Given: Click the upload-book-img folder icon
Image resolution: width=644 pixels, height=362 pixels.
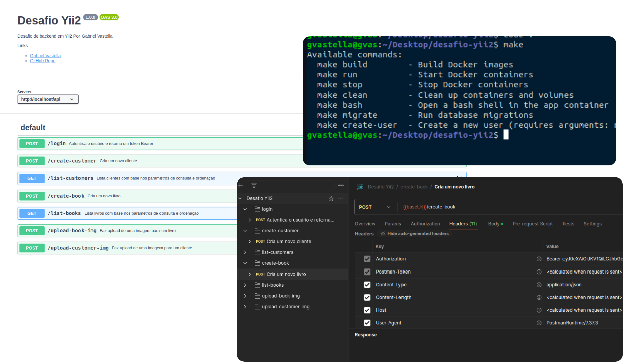Looking at the screenshot, I should pyautogui.click(x=257, y=296).
